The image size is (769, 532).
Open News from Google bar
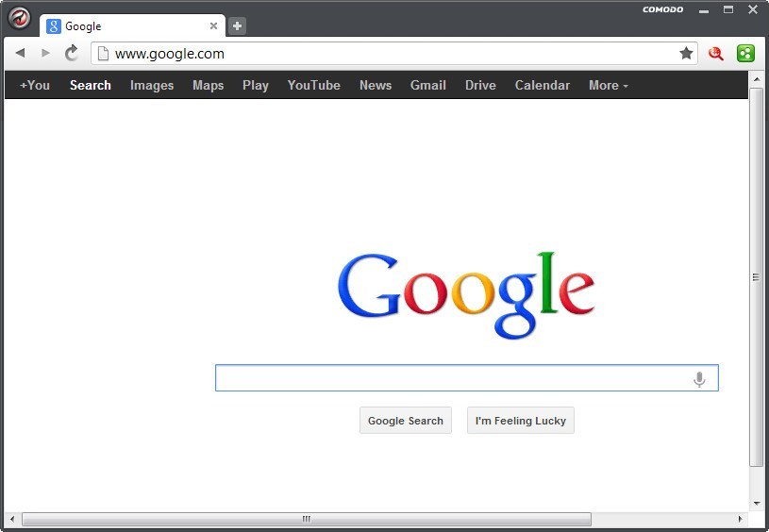pos(376,85)
